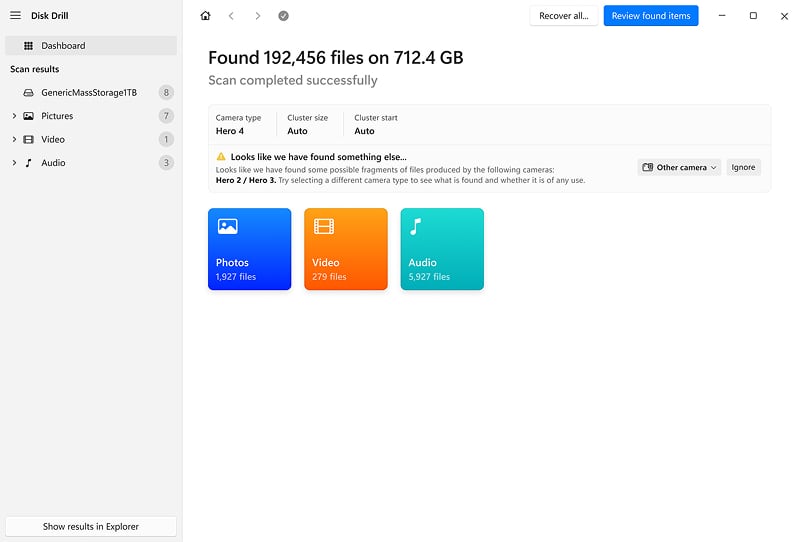Navigate back with the left arrow
Viewport: 800px width, 542px height.
pos(231,16)
